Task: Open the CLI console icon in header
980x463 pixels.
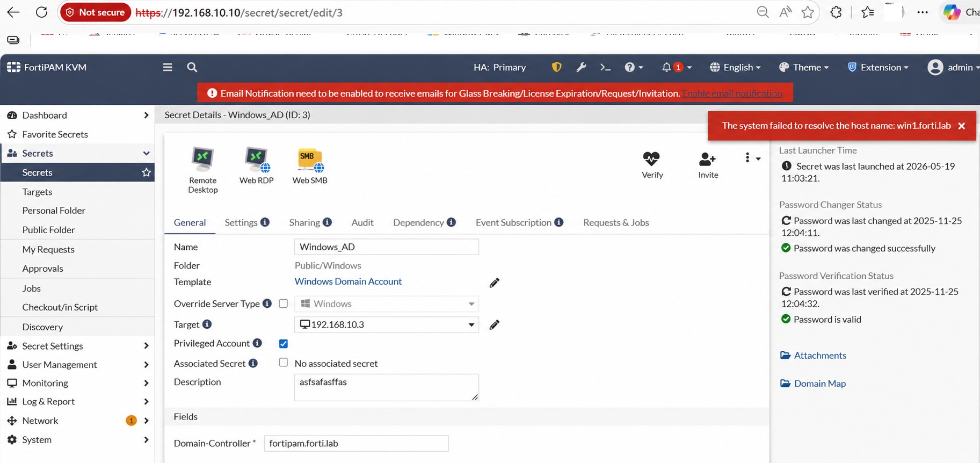Action: [605, 67]
